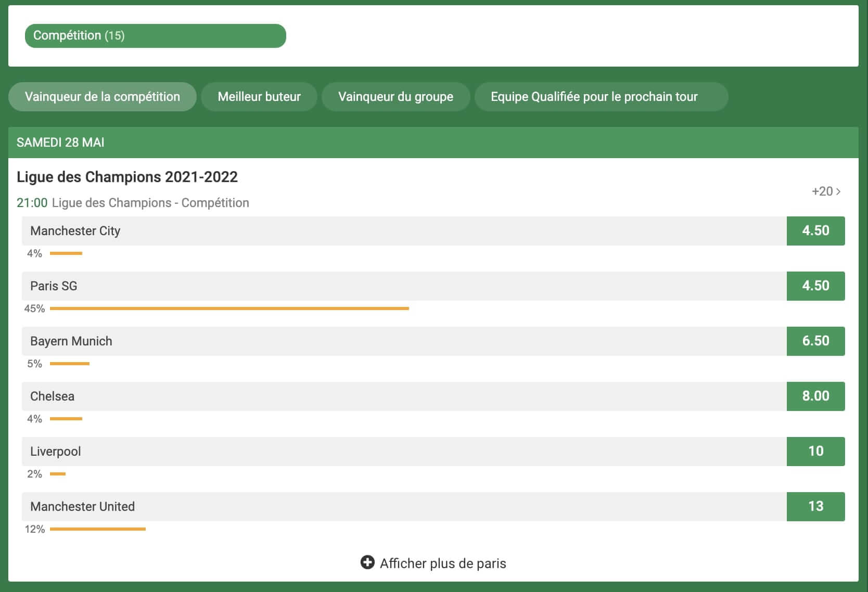
Task: Open the Compétition (15) filter pill
Action: pos(156,36)
